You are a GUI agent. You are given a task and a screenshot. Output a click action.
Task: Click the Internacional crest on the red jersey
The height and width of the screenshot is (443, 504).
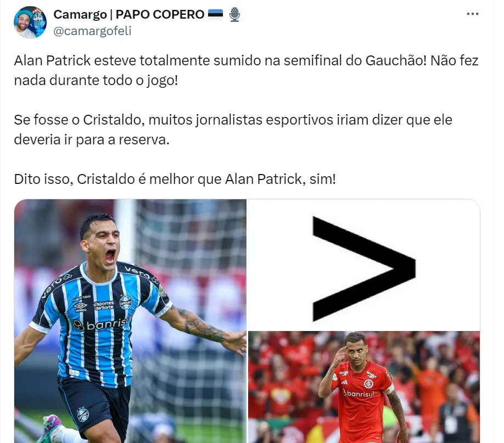coord(368,383)
